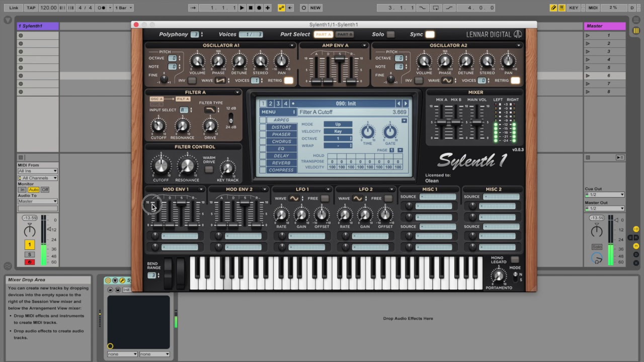644x362 pixels.
Task: Start playback in the Ableton transport
Action: (242, 8)
